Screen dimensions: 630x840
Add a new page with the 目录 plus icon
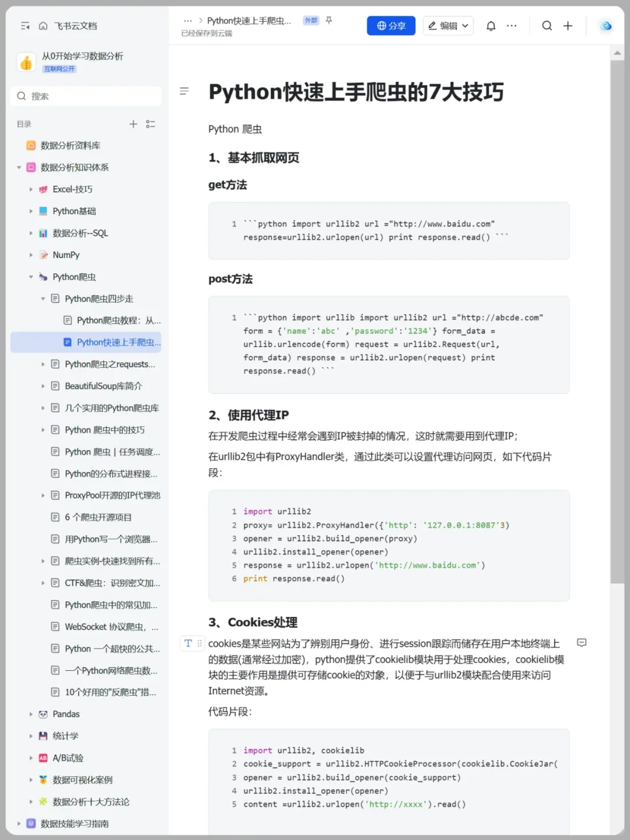pos(133,124)
